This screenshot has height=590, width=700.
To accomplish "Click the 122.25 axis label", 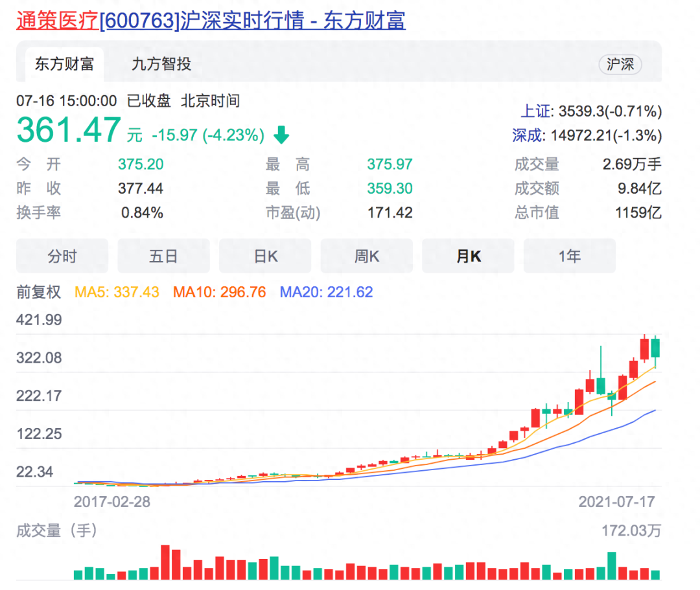I will (x=39, y=433).
